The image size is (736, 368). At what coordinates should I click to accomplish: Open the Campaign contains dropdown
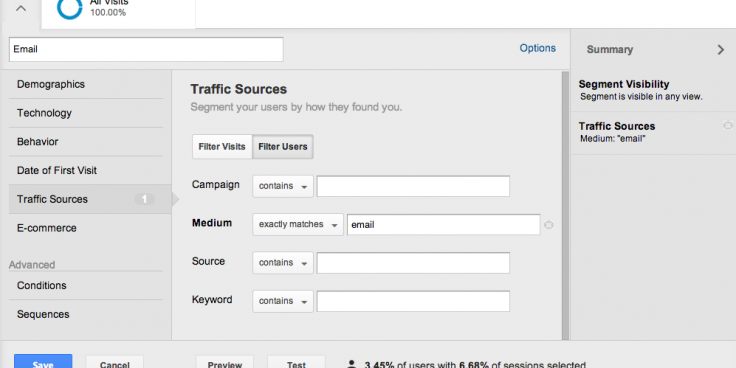click(283, 186)
